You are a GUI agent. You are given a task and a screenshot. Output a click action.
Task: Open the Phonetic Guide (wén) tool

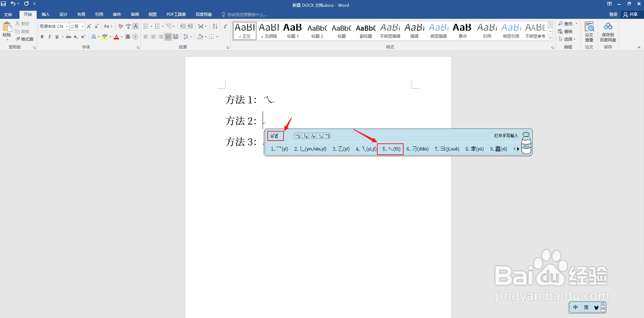(x=128, y=26)
